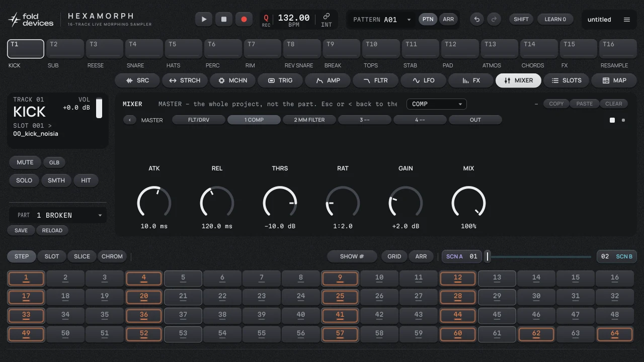This screenshot has width=644, height=362.
Task: Start playback with the play button
Action: 204,20
